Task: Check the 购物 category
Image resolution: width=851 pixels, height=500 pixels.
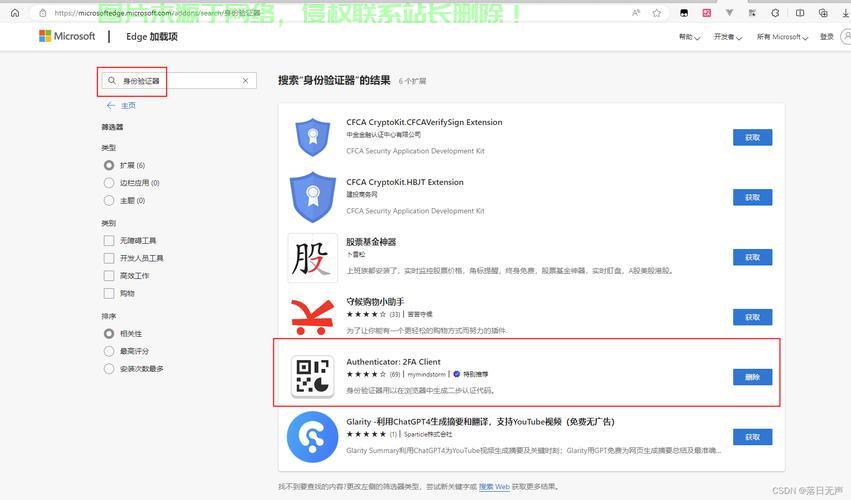Action: [x=109, y=293]
